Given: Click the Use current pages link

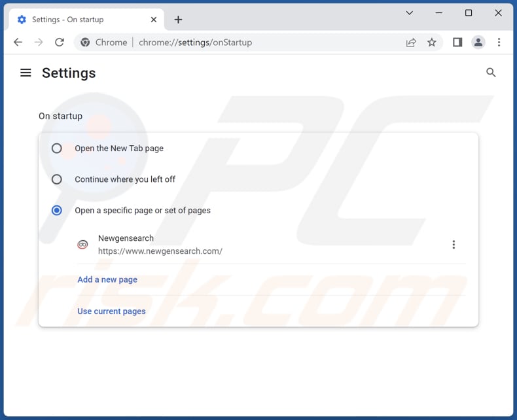Looking at the screenshot, I should pyautogui.click(x=111, y=311).
